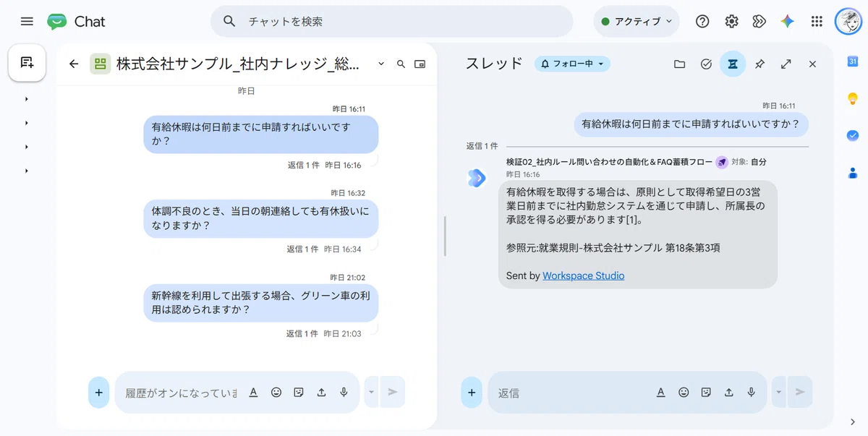Select the message 体調不良のとき、当日の朝連絡しても
The width and height of the screenshot is (868, 436).
point(260,218)
